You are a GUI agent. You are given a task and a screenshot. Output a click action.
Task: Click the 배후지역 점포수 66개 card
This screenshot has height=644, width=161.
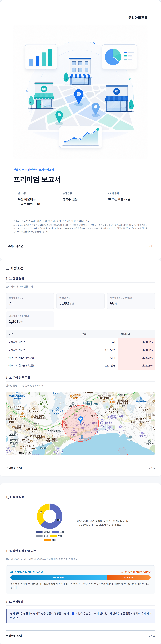pos(131,301)
